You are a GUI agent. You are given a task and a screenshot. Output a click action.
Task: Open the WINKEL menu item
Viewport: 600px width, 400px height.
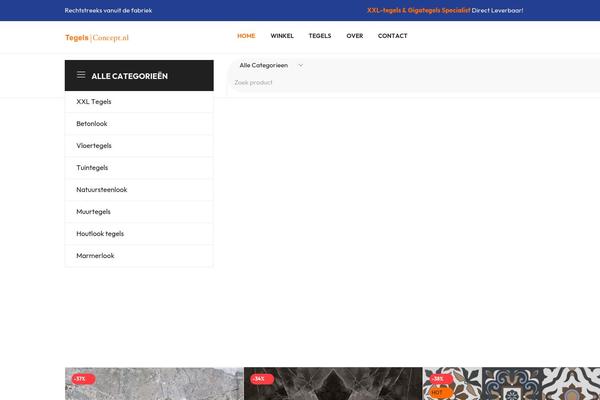point(282,36)
